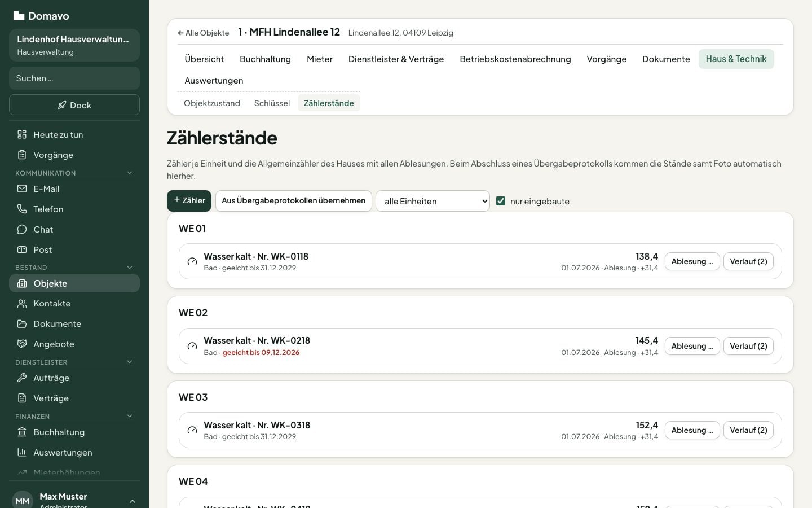Collapse the Finanzen sidebar section
The image size is (812, 508).
tap(130, 416)
